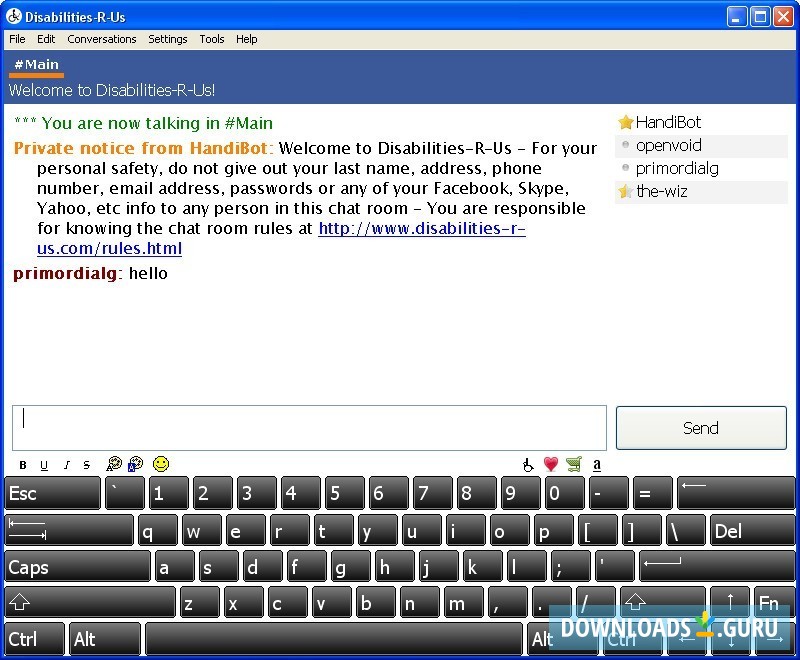Viewport: 800px width, 660px height.
Task: Switch to the #Main channel tab
Action: click(37, 65)
